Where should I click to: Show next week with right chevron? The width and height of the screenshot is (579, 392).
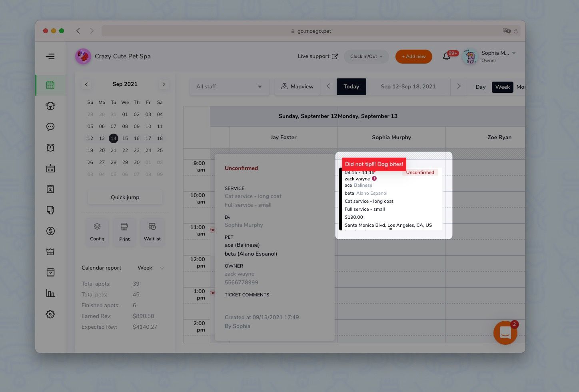[459, 86]
